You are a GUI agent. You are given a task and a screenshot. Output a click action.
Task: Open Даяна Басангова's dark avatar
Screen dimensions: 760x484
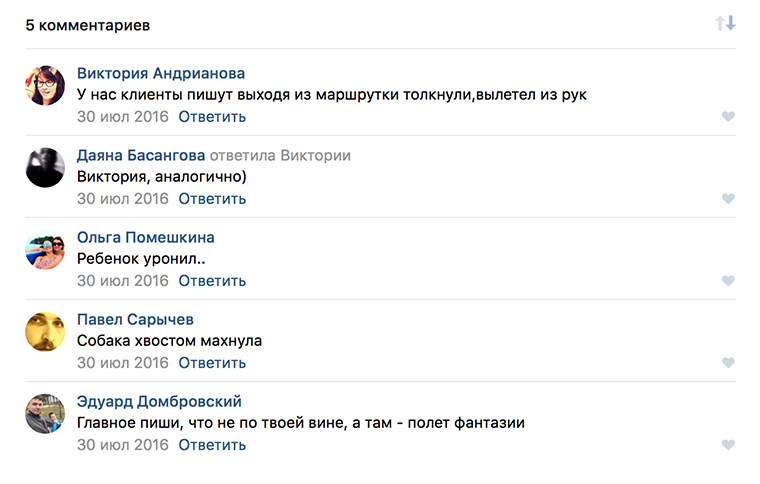coord(45,168)
